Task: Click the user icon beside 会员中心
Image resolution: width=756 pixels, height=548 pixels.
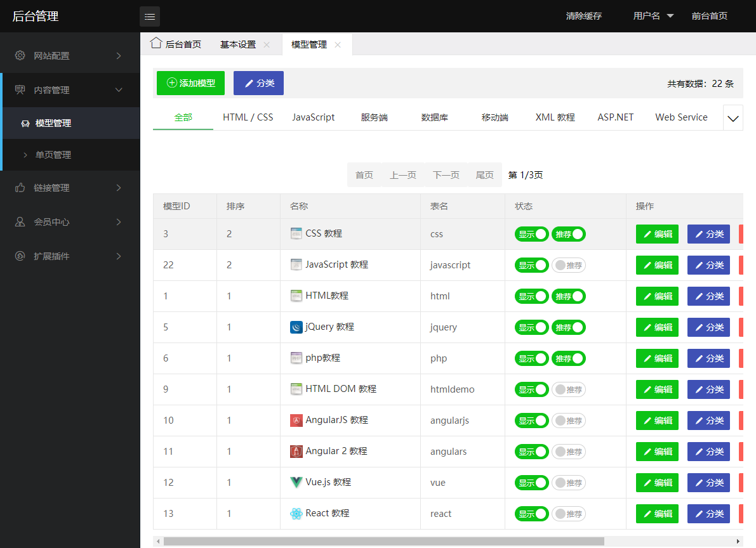Action: pyautogui.click(x=20, y=222)
